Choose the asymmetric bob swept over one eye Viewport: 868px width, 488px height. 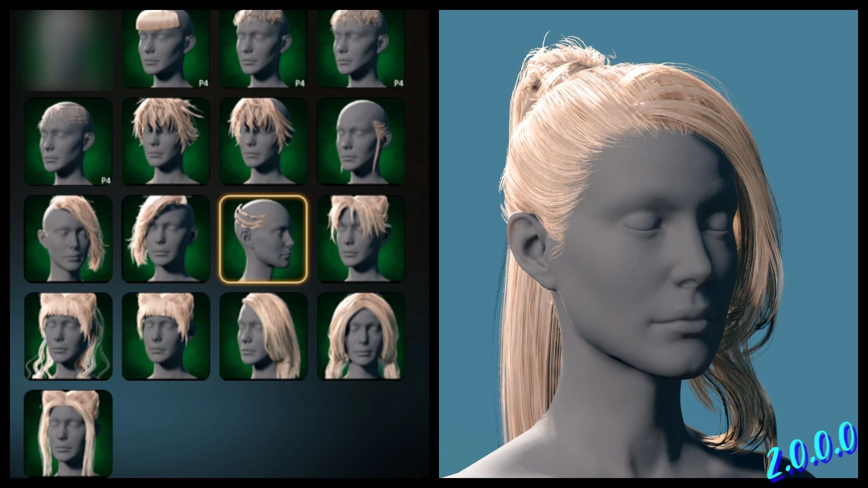click(166, 239)
